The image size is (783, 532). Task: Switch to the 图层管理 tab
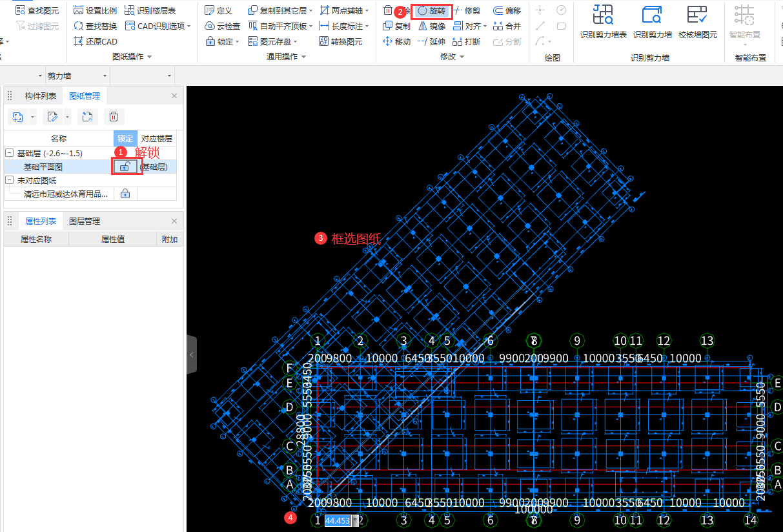point(85,221)
